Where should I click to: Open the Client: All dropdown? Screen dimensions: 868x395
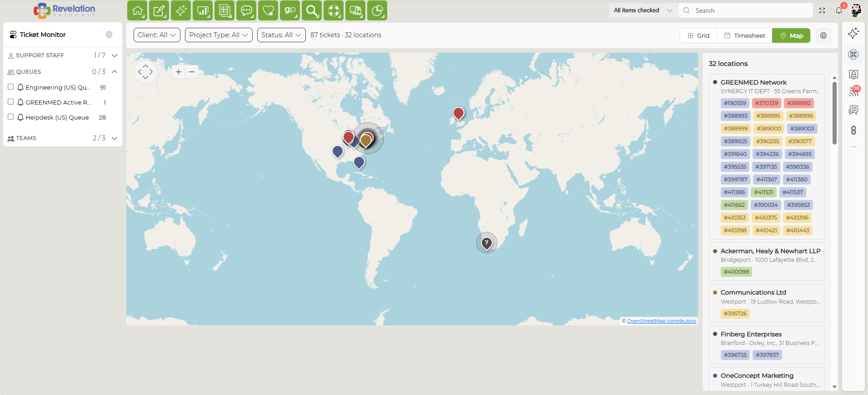tap(157, 35)
